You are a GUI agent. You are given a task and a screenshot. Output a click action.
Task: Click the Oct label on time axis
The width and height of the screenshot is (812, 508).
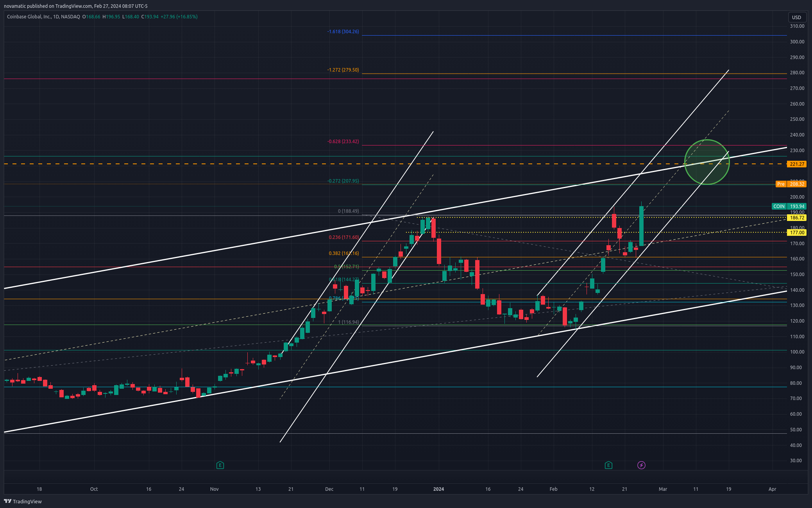pyautogui.click(x=94, y=489)
